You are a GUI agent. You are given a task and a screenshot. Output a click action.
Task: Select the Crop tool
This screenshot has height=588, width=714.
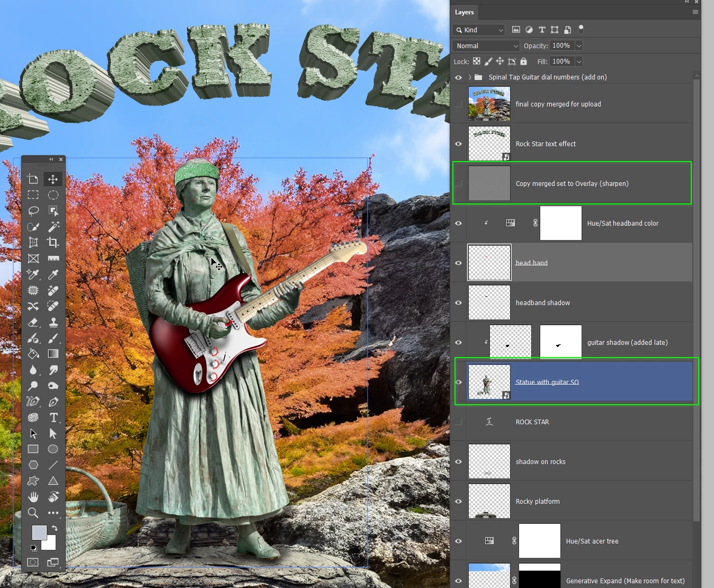click(x=53, y=243)
